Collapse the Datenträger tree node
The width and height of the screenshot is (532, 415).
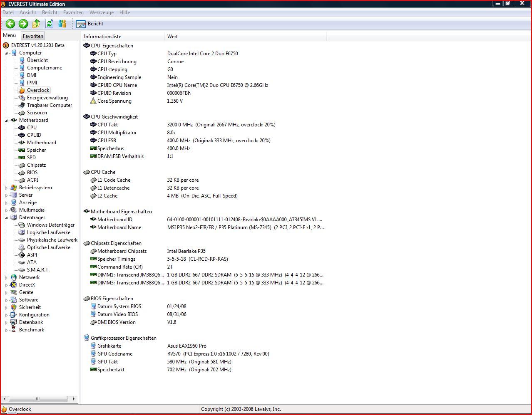(6, 218)
